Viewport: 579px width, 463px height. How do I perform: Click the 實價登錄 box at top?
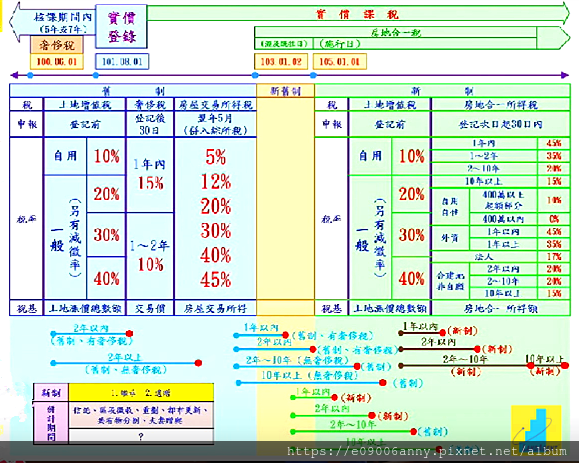(x=121, y=27)
